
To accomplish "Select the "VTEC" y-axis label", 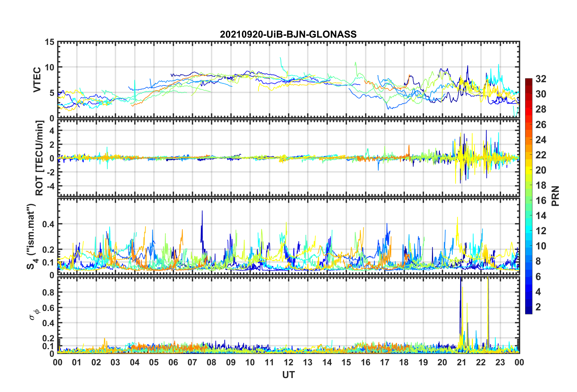I will click(37, 80).
